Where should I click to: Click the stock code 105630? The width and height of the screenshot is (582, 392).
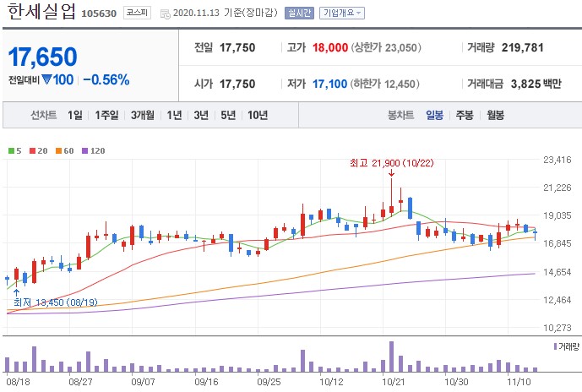pos(99,14)
